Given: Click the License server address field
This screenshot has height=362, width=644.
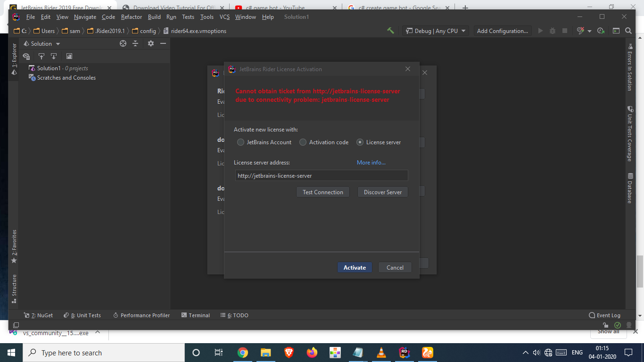Looking at the screenshot, I should click(321, 175).
